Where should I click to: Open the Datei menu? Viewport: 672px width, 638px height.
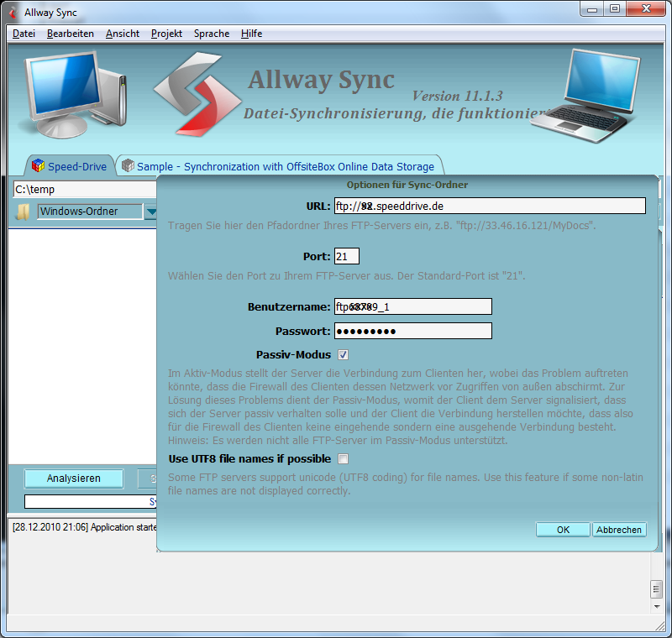pyautogui.click(x=24, y=34)
